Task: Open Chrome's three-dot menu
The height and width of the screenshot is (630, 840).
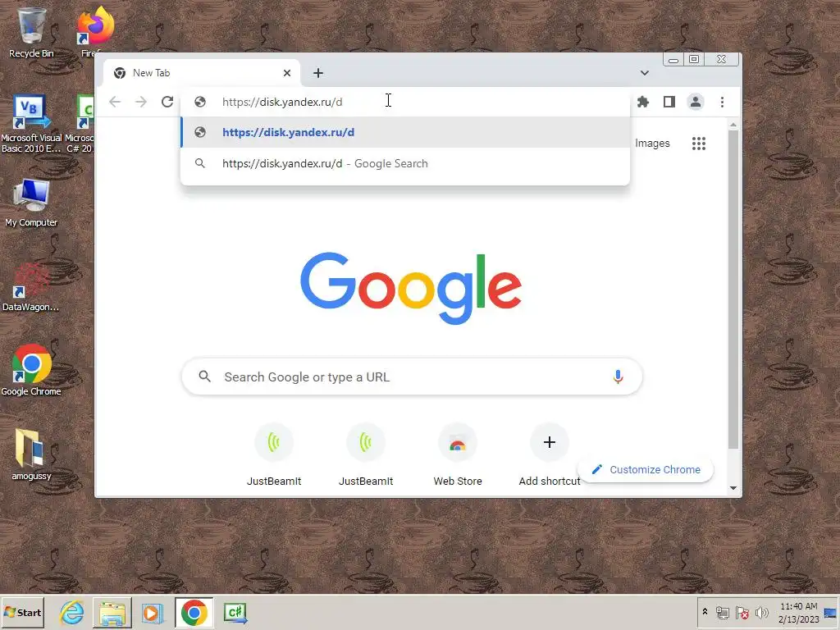Action: 722,102
